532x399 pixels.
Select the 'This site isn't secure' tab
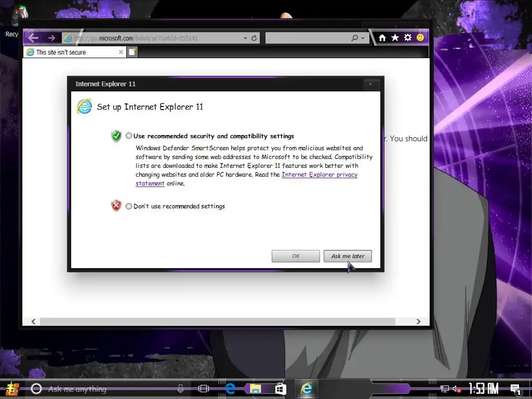coord(75,52)
